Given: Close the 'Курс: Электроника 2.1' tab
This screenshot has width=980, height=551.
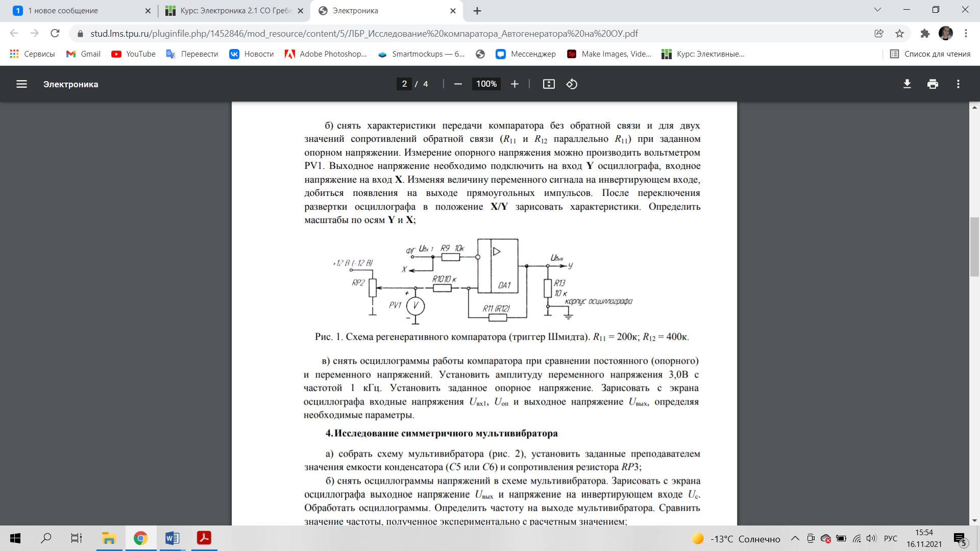Looking at the screenshot, I should pyautogui.click(x=300, y=11).
